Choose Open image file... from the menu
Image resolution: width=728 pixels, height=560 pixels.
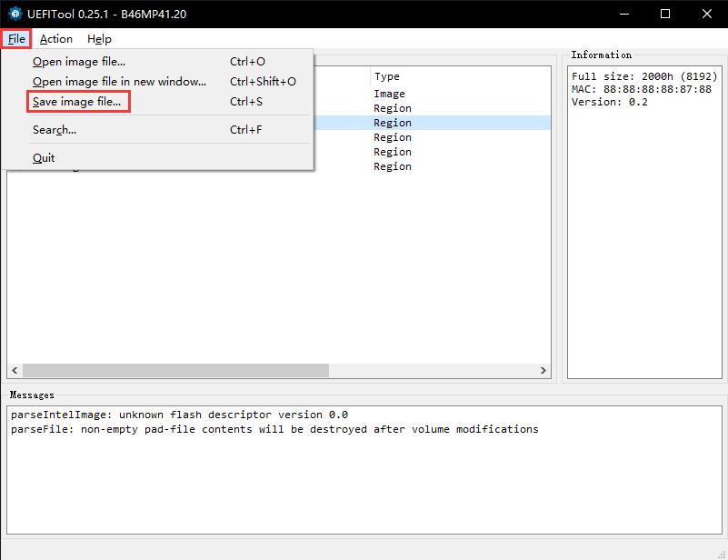pyautogui.click(x=79, y=62)
